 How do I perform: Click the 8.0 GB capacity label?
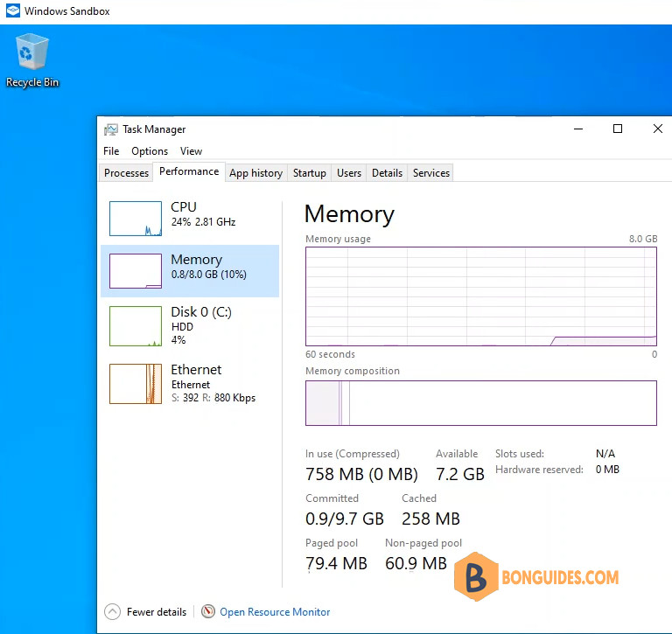(x=643, y=239)
